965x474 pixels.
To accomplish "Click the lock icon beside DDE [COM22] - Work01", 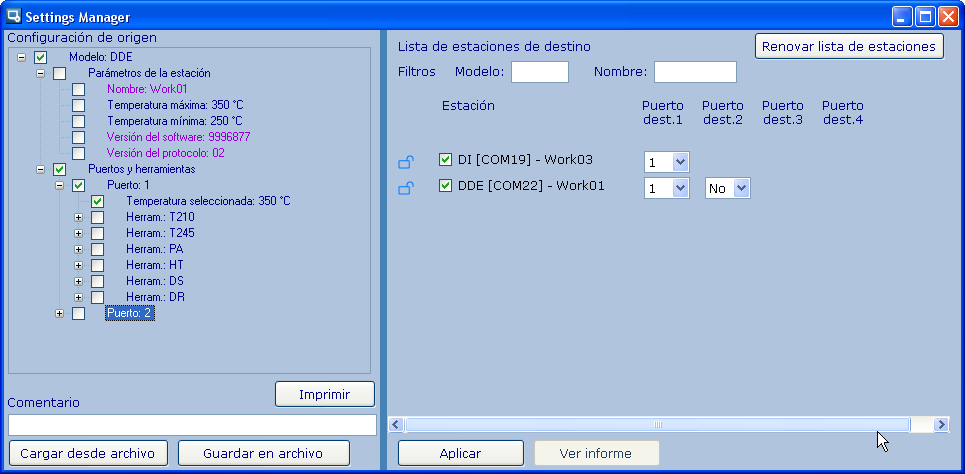I will click(x=406, y=188).
